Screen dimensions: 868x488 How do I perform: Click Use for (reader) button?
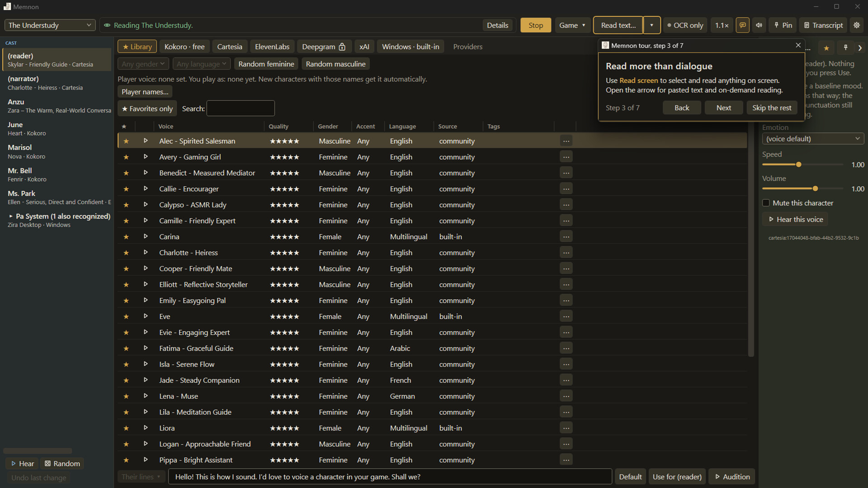677,477
